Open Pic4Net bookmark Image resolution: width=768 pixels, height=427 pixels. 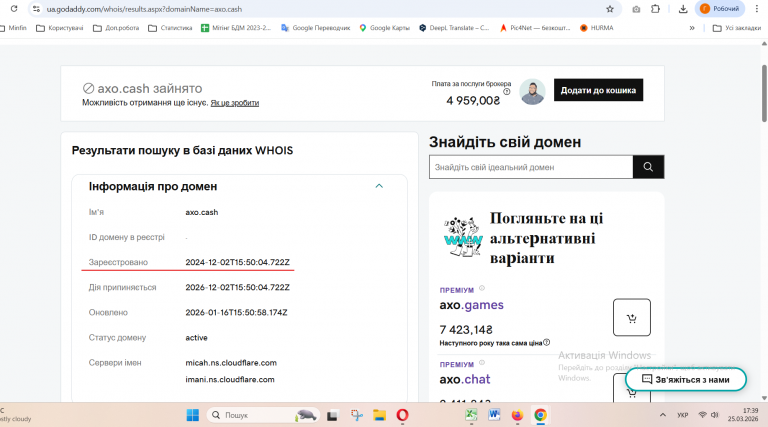click(534, 28)
